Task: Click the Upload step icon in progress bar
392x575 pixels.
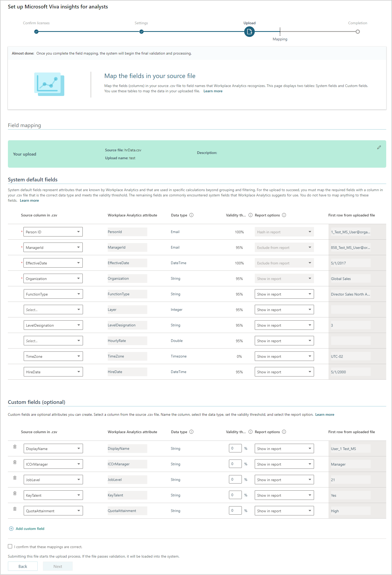Action: (x=249, y=32)
